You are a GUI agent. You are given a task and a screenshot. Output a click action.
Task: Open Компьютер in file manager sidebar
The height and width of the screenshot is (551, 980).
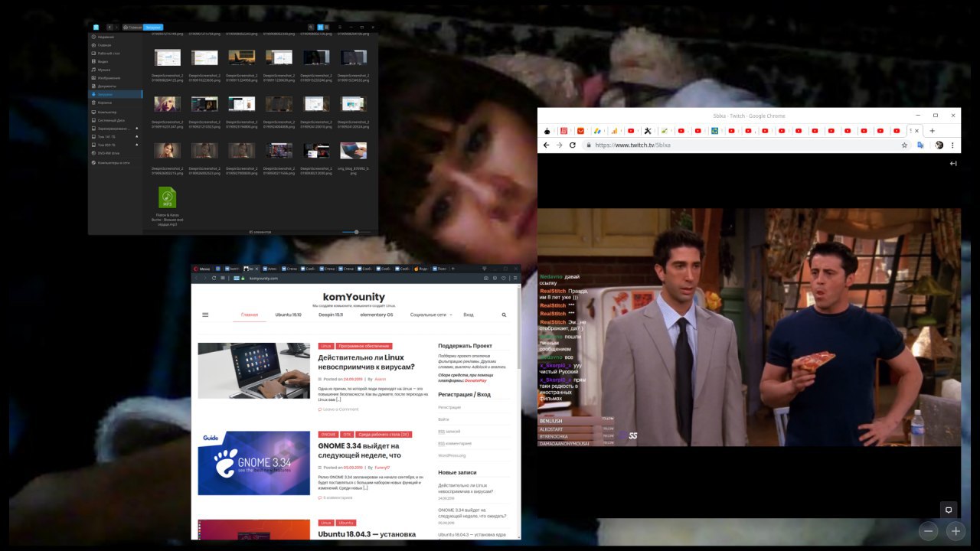(115, 112)
